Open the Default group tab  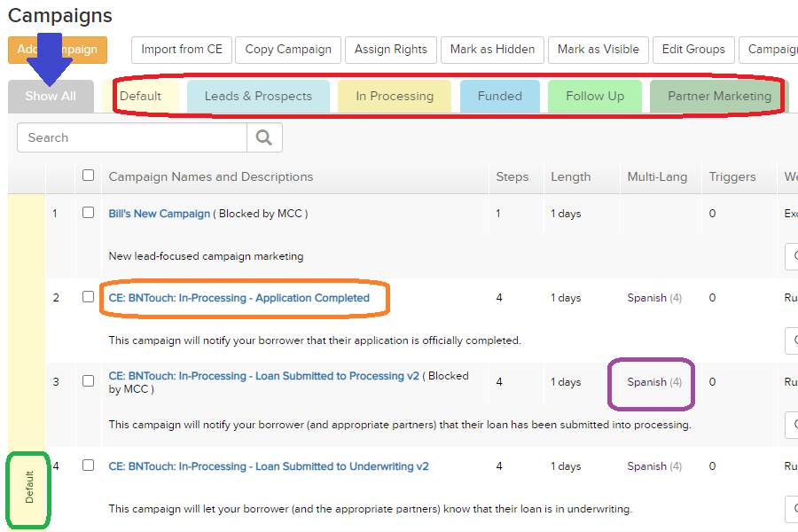tap(140, 97)
